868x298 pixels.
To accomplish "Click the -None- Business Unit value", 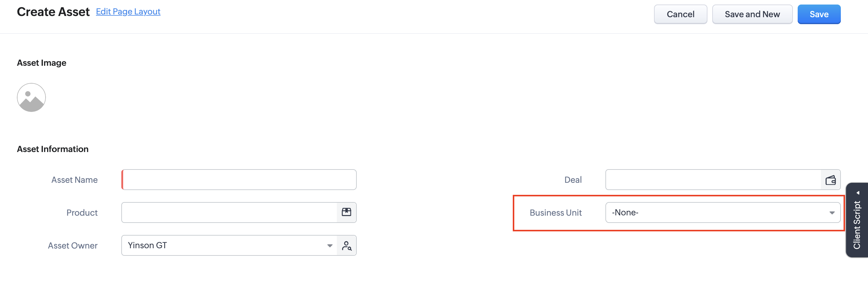I will pos(625,212).
